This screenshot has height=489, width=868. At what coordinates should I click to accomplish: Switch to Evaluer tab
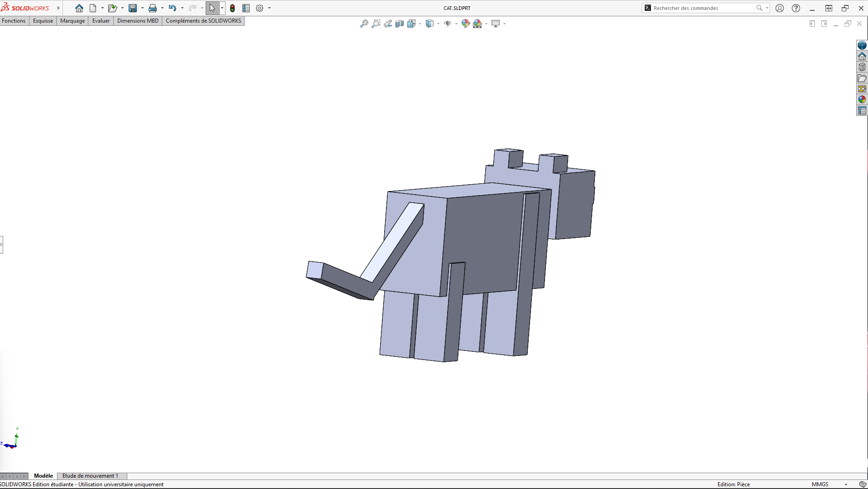point(101,21)
